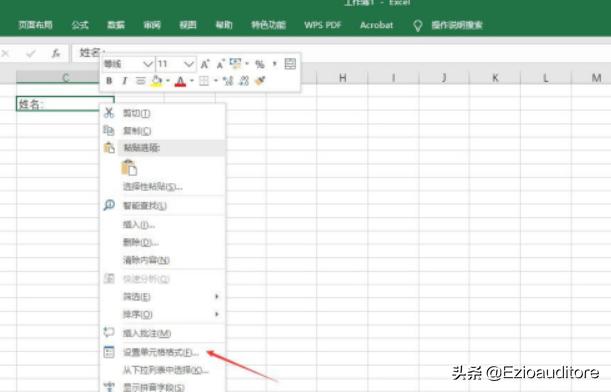Click the insert function fx icon
Screen dimensions: 611x392
tap(56, 53)
